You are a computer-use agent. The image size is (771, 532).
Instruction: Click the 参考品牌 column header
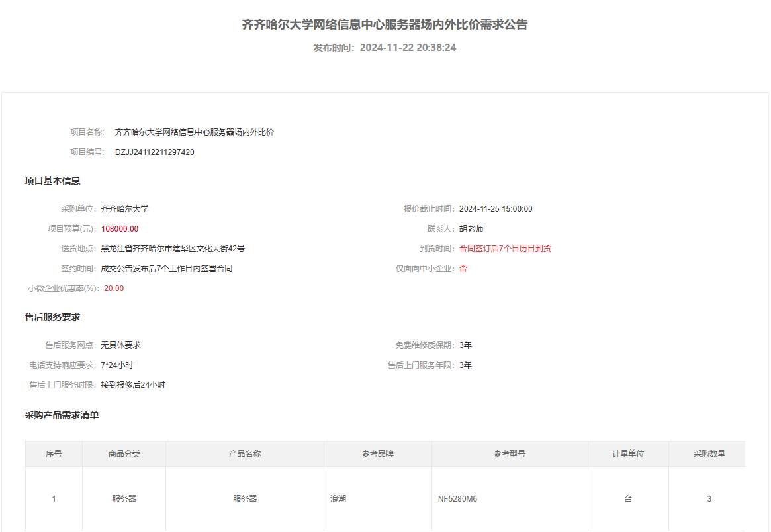click(378, 454)
